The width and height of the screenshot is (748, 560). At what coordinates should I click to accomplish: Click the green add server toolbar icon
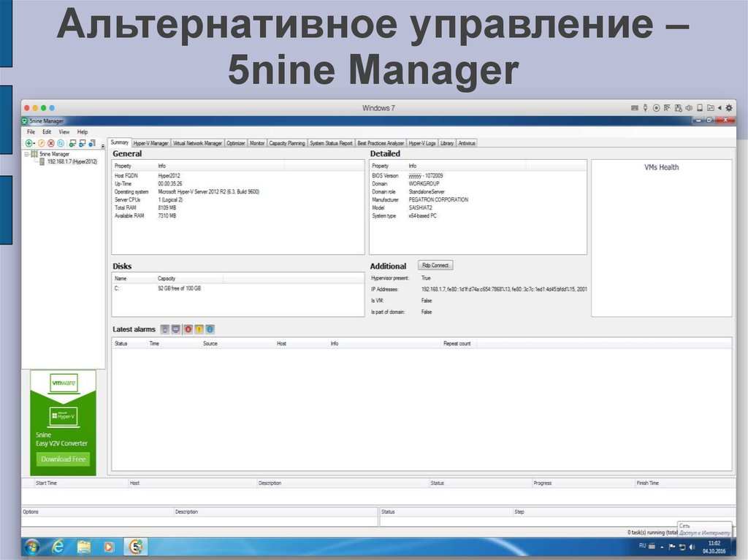tap(28, 143)
